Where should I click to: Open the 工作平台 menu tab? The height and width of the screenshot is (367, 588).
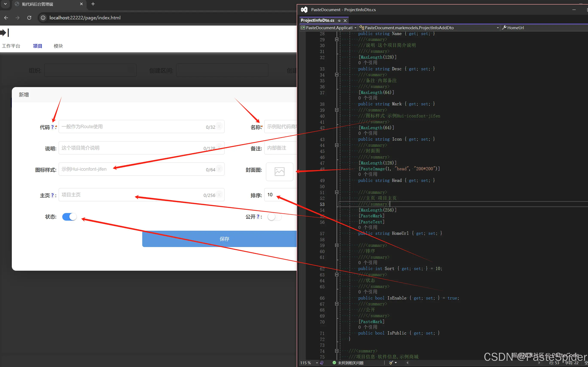11,46
